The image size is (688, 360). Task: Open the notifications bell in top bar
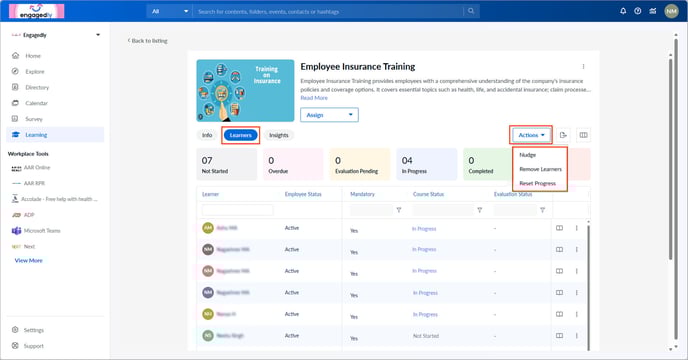tap(623, 11)
